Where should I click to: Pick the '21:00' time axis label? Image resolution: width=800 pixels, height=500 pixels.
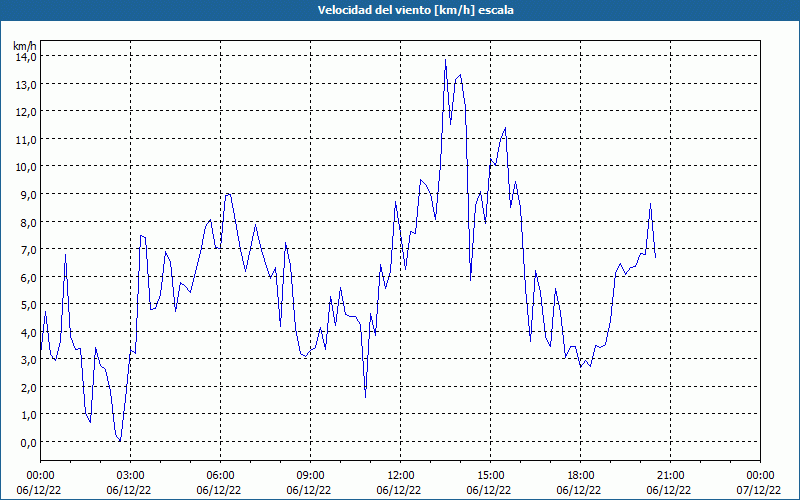tap(670, 476)
